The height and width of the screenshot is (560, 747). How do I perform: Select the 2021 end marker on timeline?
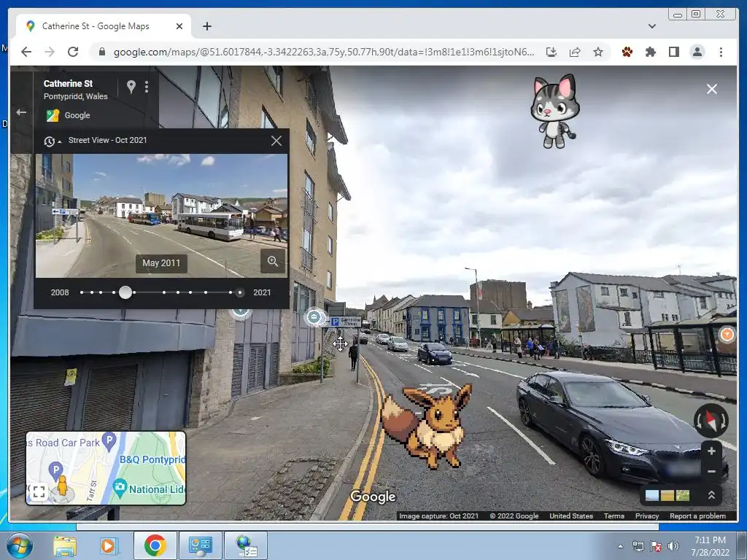coord(240,292)
